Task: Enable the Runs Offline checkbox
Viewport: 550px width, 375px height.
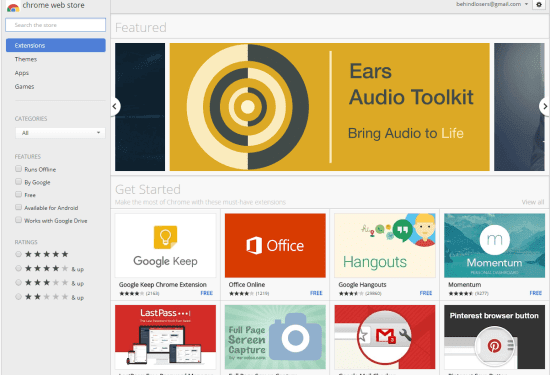Action: coord(19,169)
